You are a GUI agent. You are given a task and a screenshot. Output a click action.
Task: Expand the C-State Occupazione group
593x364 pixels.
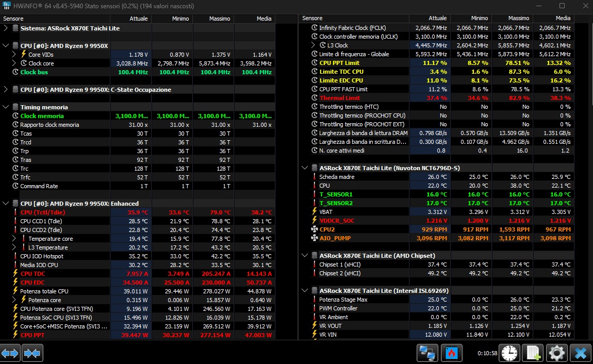[5, 89]
